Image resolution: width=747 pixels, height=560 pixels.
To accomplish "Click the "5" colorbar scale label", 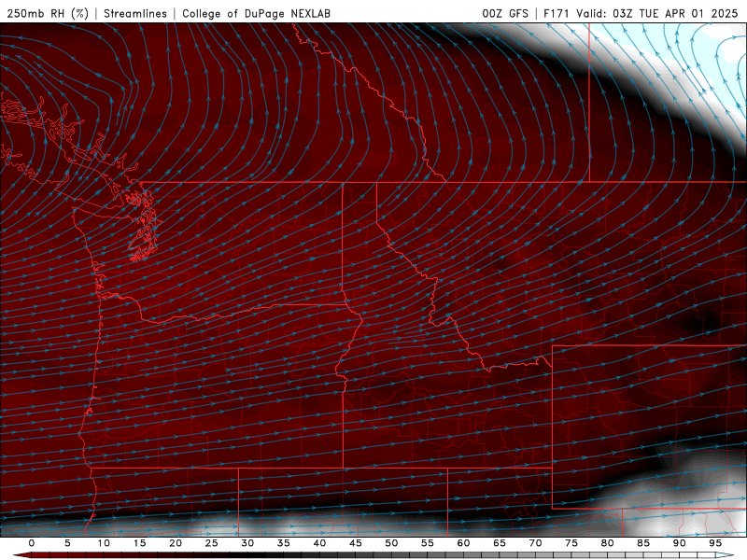I will (x=67, y=543).
